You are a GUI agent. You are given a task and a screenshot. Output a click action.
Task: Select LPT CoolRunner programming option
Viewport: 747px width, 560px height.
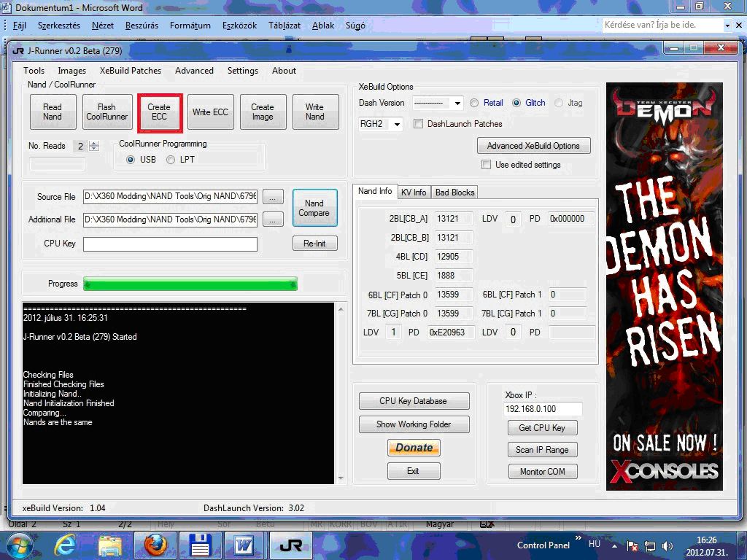click(171, 160)
